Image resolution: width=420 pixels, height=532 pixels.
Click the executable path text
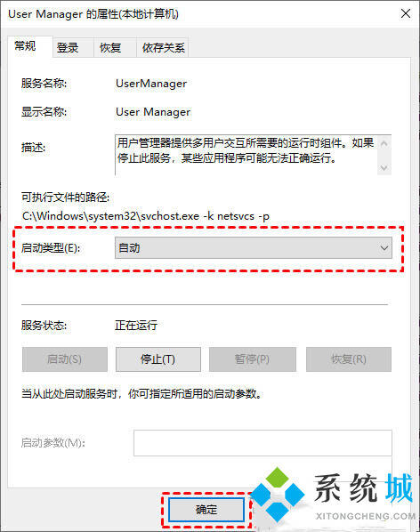tap(146, 216)
